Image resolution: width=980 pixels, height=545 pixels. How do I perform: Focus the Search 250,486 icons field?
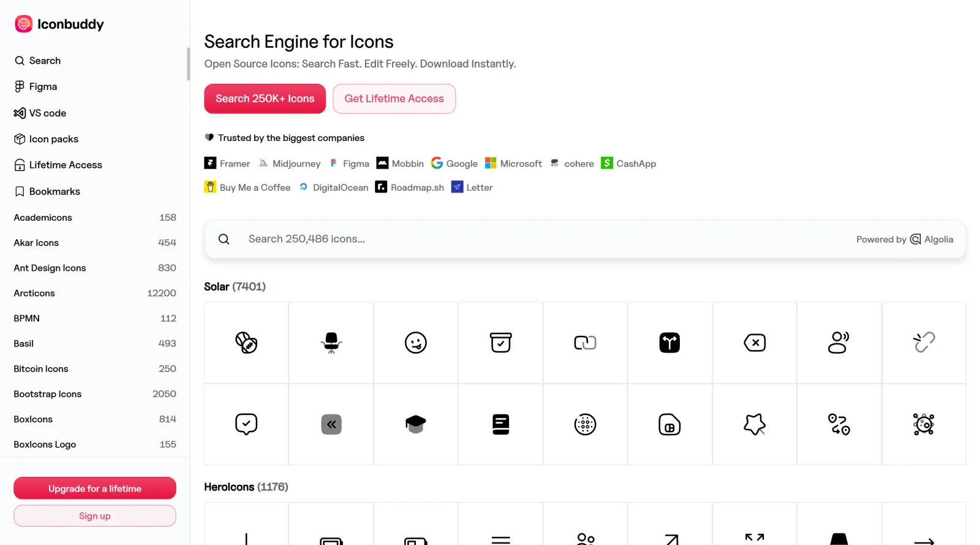[x=585, y=239]
